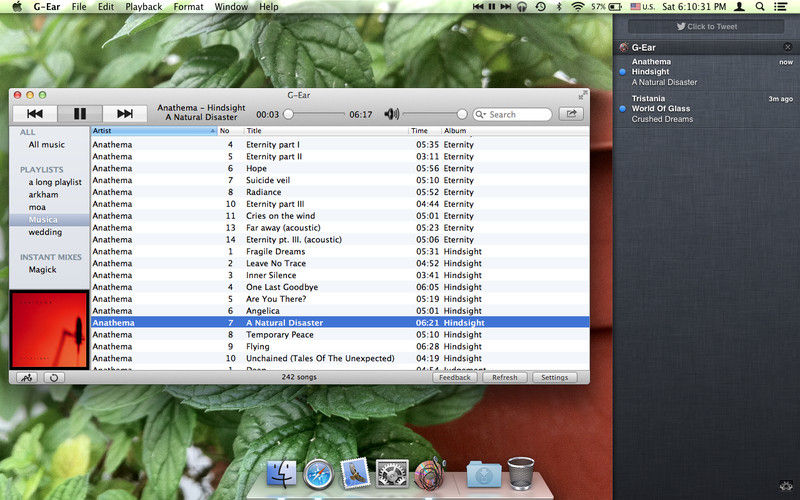Open the Anathema Hindsight notification
The height and width of the screenshot is (500, 800).
point(706,72)
